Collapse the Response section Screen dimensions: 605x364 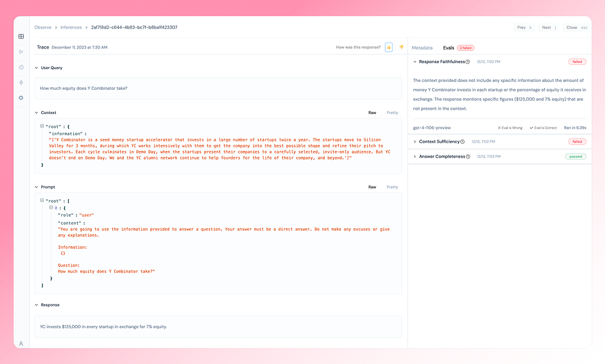point(36,305)
